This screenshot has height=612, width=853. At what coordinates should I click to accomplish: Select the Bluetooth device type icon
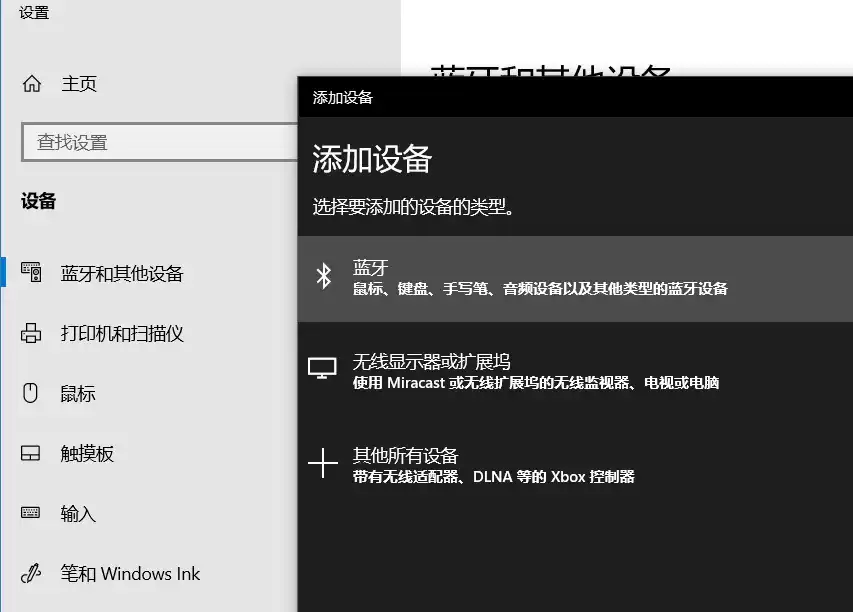pyautogui.click(x=322, y=275)
